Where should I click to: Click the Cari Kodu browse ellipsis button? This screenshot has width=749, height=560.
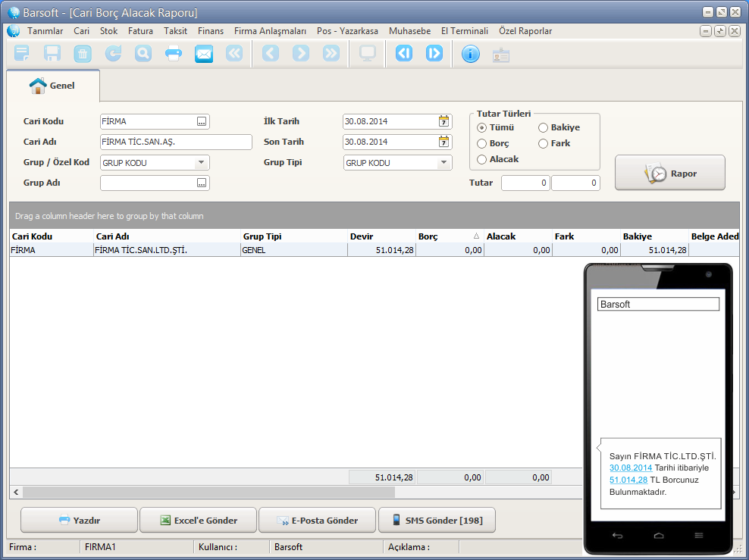point(202,121)
